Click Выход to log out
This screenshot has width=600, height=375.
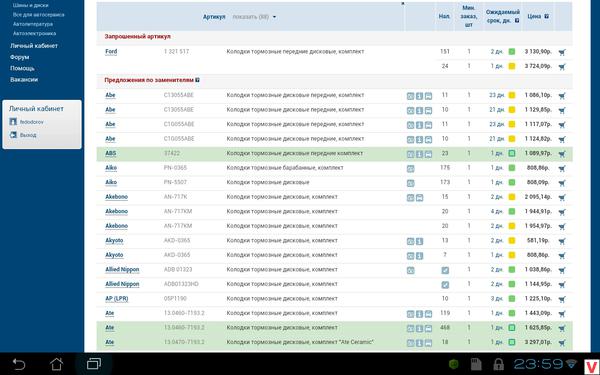tap(28, 135)
